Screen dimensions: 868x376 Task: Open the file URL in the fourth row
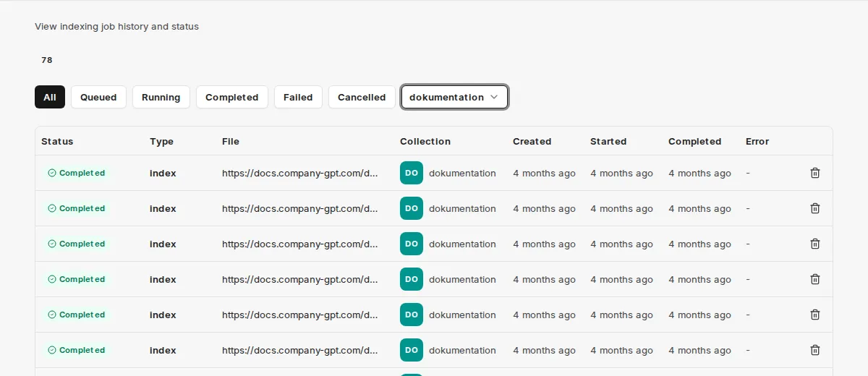(299, 279)
